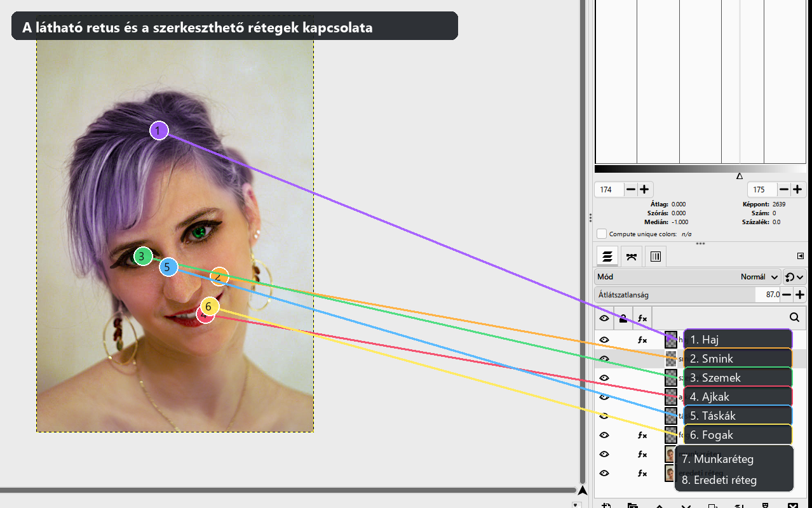This screenshot has width=812, height=508.
Task: Open the Layers dock tab
Action: click(x=607, y=257)
